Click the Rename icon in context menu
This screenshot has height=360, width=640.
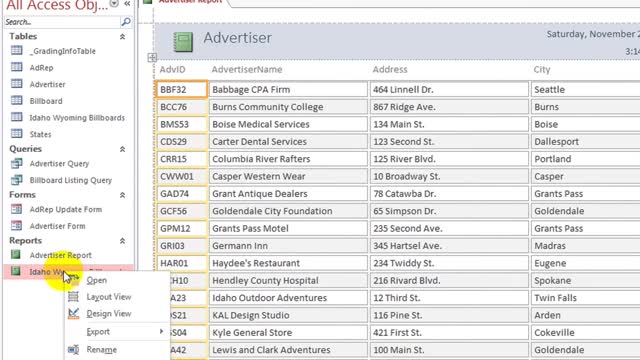point(73,349)
